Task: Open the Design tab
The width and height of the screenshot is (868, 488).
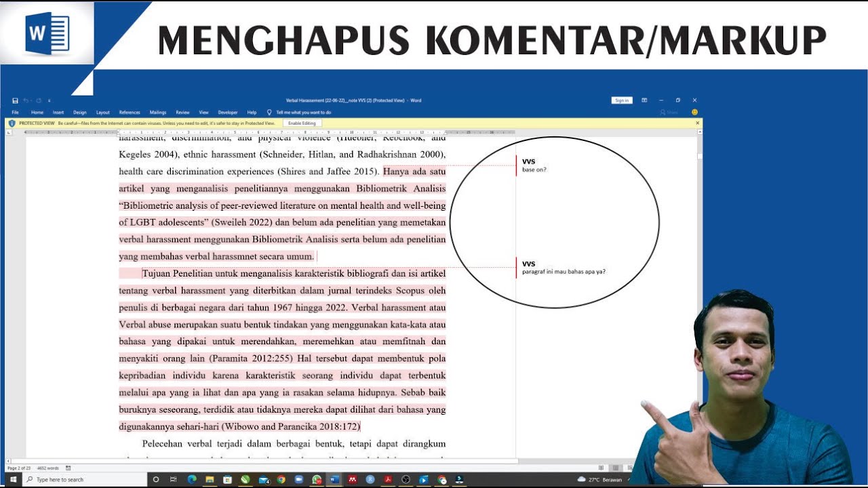Action: click(80, 113)
